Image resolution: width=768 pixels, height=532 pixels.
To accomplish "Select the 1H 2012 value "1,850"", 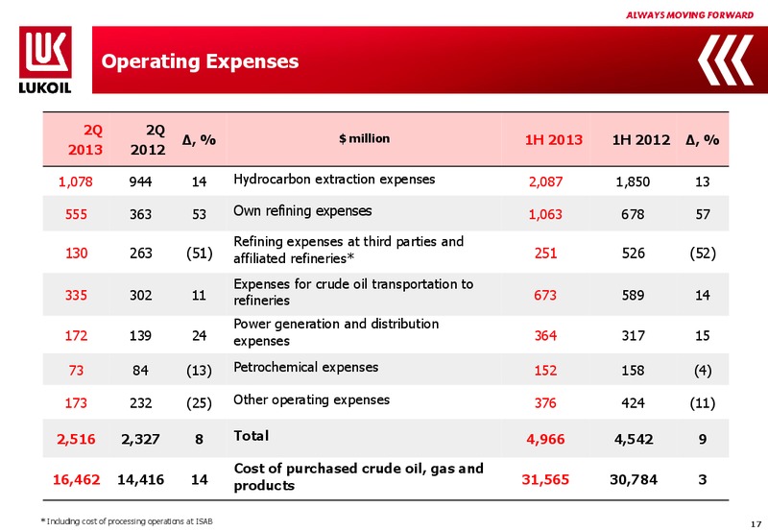I will coord(633,181).
